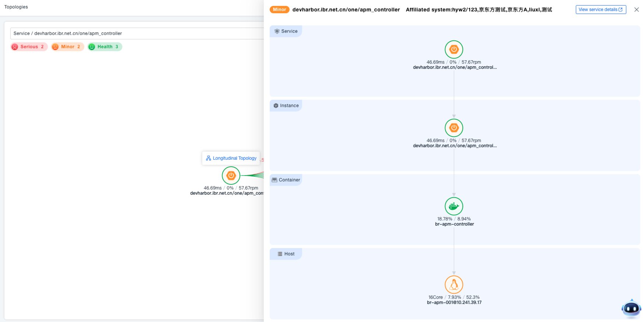This screenshot has height=322, width=644.
Task: Click the Instance layer node icon
Action: click(454, 128)
